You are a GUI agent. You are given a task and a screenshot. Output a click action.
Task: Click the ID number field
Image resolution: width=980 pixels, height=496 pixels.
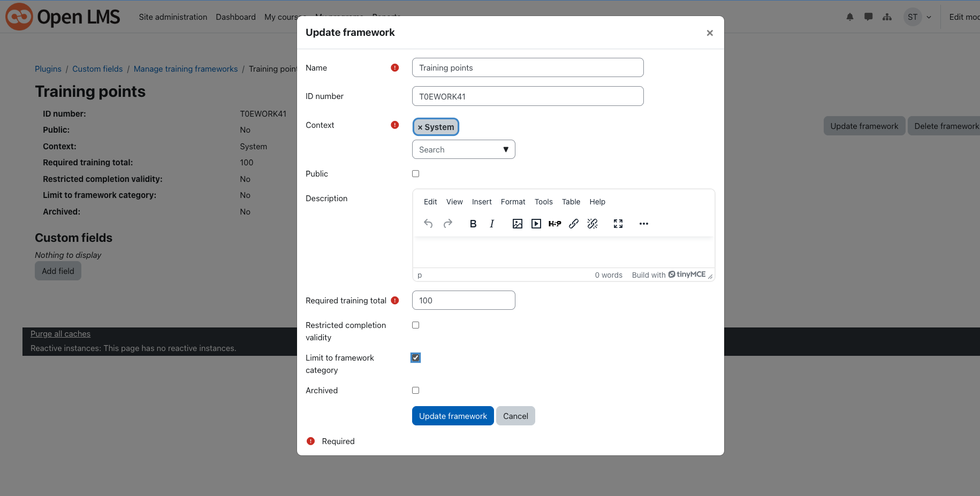tap(528, 96)
